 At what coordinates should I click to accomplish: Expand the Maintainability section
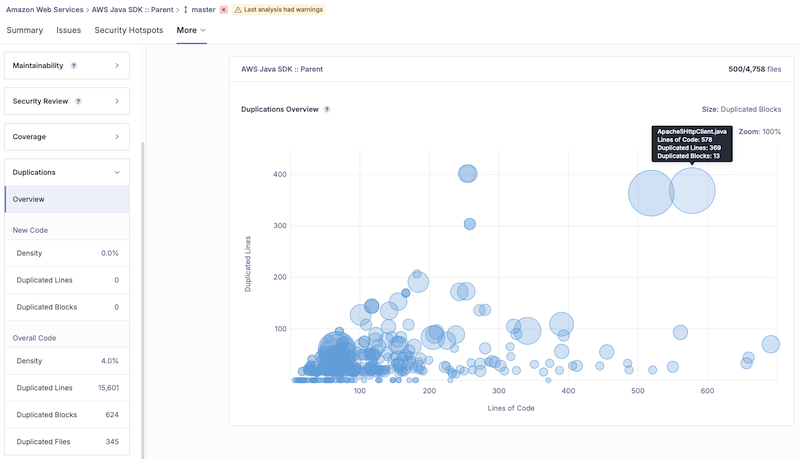116,66
